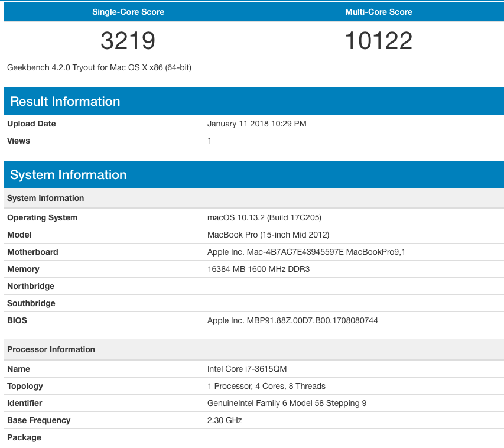Click the Identifier label
The width and height of the screenshot is (504, 448).
[x=24, y=403]
